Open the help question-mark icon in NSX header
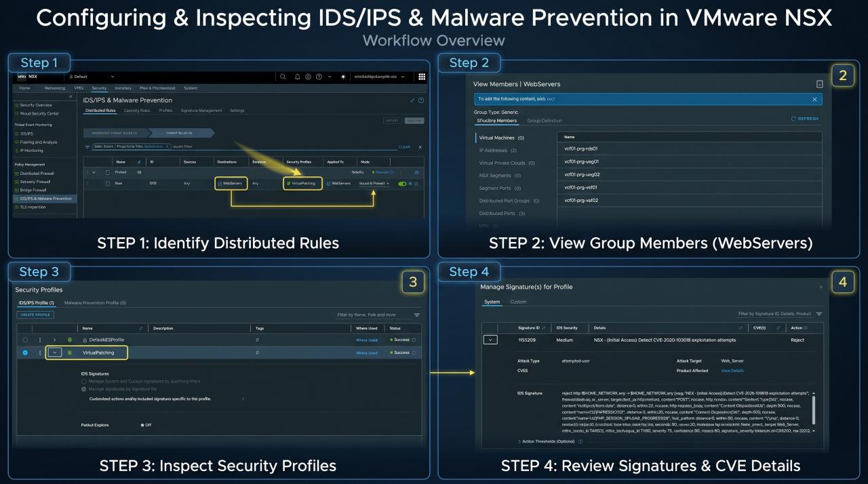Screen dimensions: 868x484 pos(319,77)
